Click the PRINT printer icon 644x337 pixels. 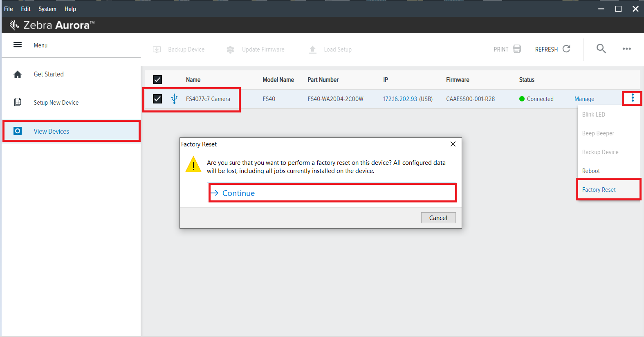tap(517, 49)
